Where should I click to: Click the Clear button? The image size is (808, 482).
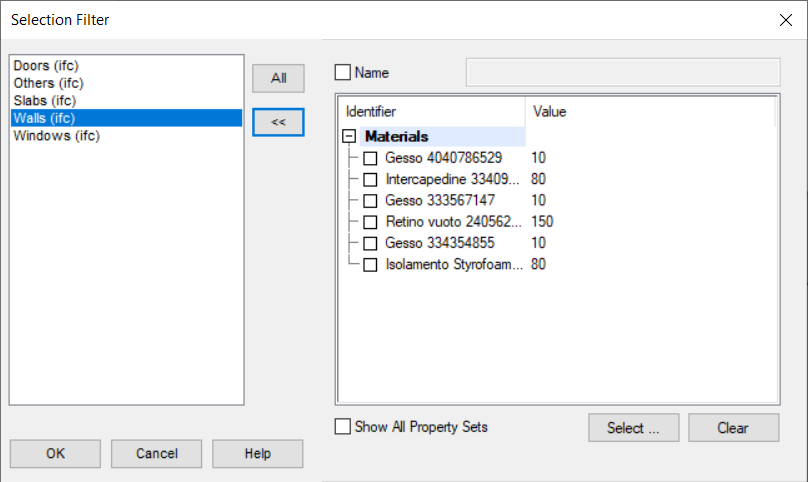(x=733, y=428)
